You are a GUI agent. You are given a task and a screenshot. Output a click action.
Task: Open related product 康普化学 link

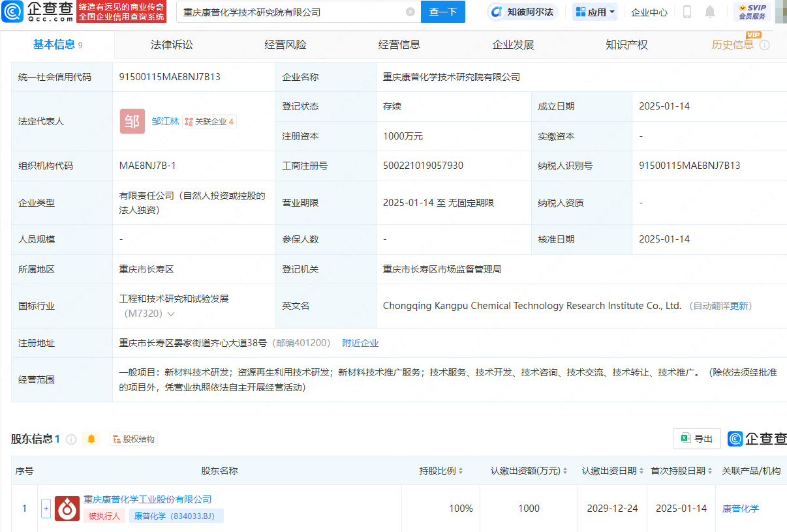(741, 509)
